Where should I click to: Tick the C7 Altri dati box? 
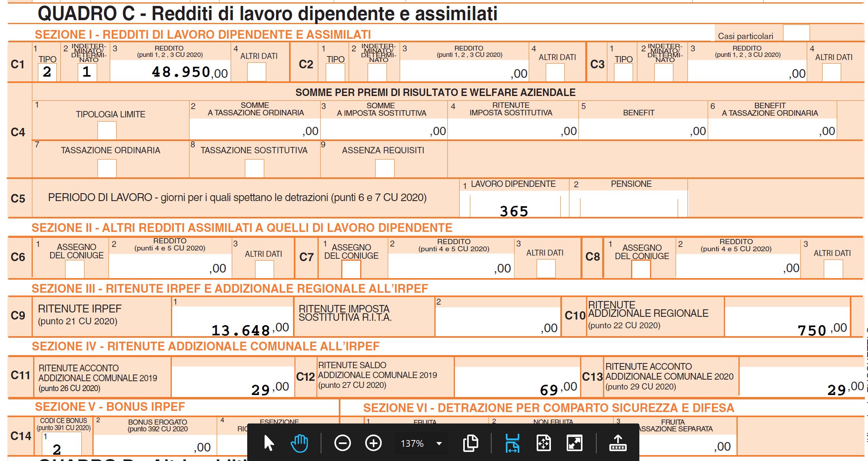tap(546, 269)
